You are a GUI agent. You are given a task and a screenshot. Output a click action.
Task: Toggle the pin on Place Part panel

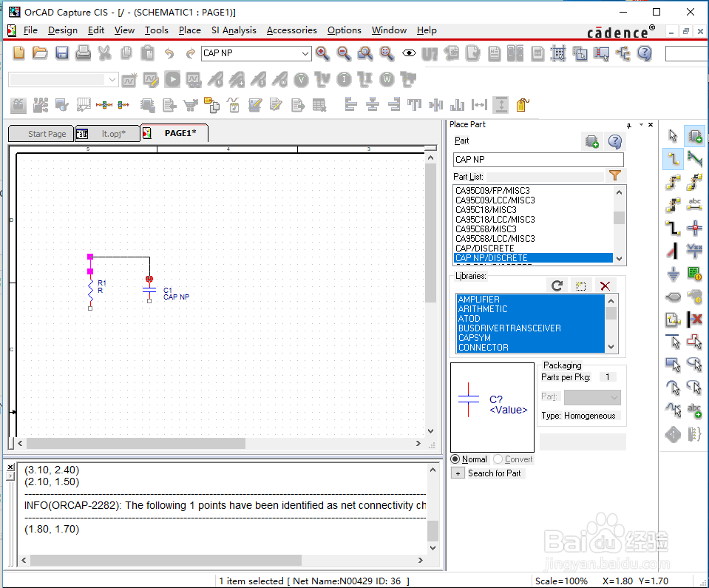(629, 125)
